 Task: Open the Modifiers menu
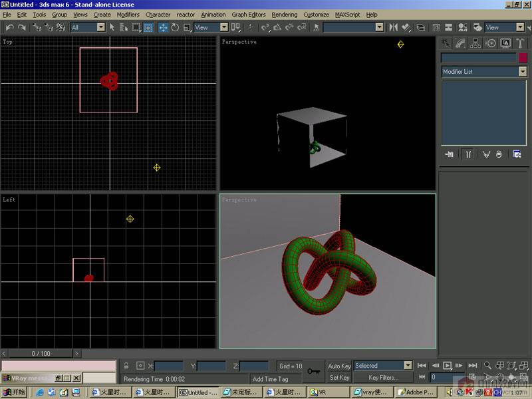(x=128, y=15)
